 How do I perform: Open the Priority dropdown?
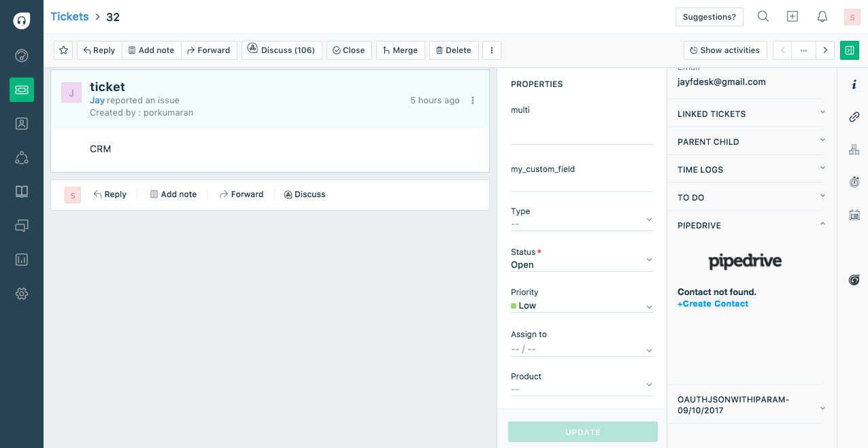582,306
